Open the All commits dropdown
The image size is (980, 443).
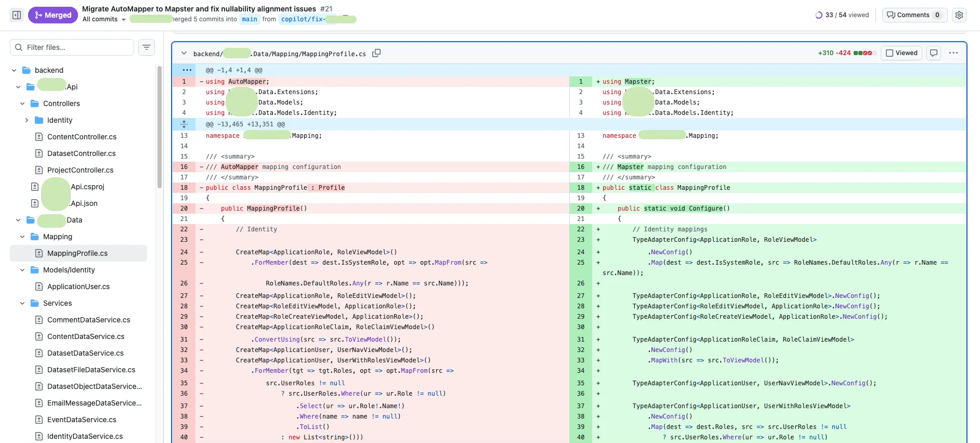coord(104,19)
